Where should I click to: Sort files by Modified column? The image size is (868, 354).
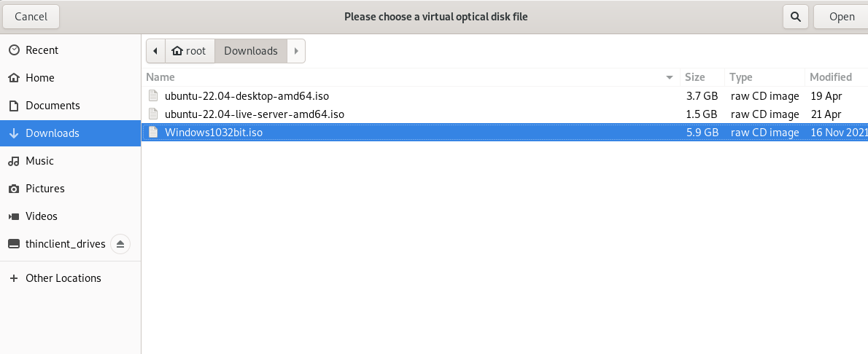click(x=836, y=77)
